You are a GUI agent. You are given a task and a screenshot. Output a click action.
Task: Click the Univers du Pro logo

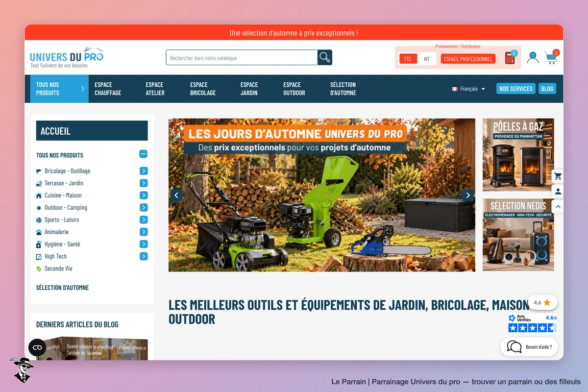(67, 57)
